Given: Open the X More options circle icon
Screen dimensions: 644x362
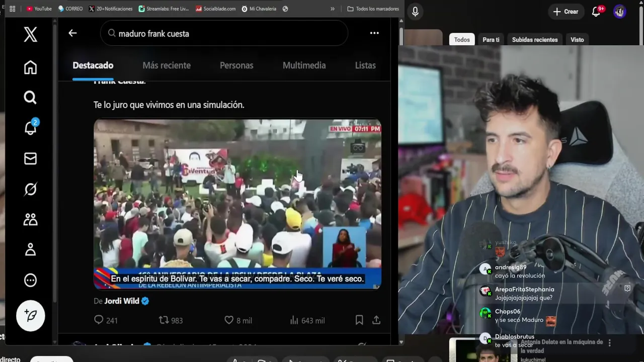Looking at the screenshot, I should click(31, 280).
